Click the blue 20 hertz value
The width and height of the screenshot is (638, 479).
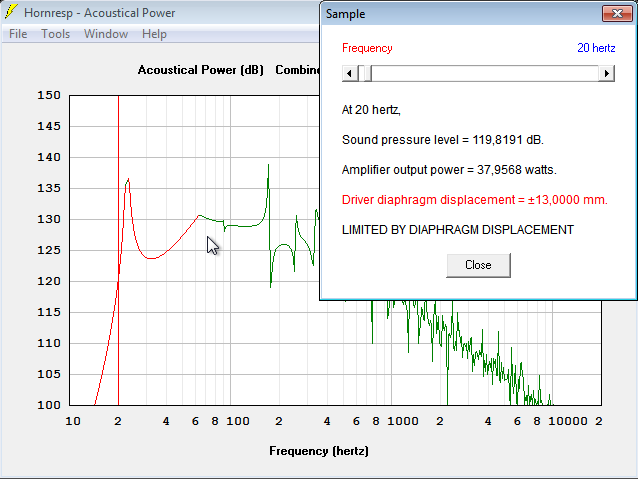[x=596, y=48]
